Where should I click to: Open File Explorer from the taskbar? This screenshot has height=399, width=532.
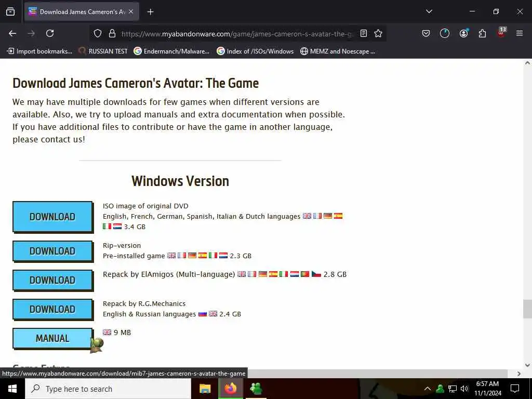(x=205, y=389)
